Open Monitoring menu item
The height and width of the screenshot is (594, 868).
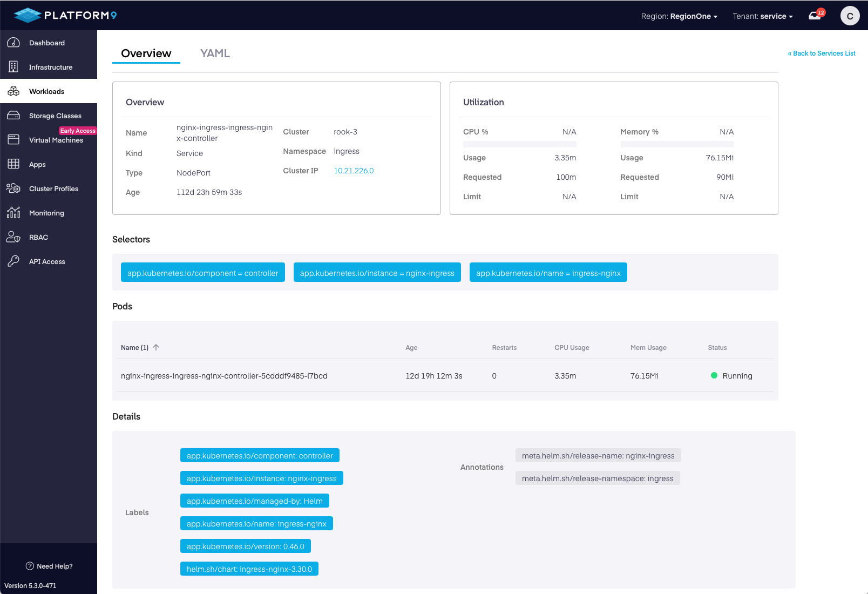point(49,213)
